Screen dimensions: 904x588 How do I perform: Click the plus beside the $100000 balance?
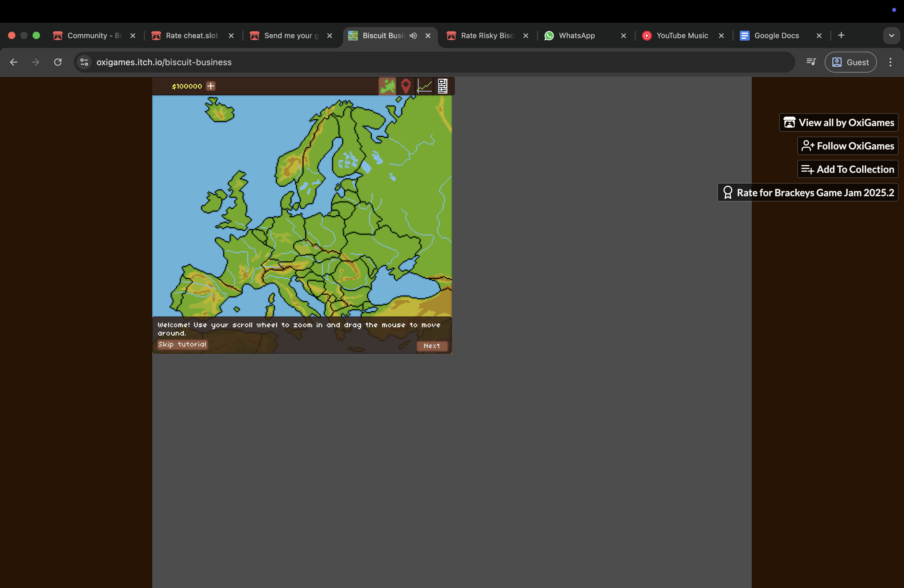tap(211, 86)
